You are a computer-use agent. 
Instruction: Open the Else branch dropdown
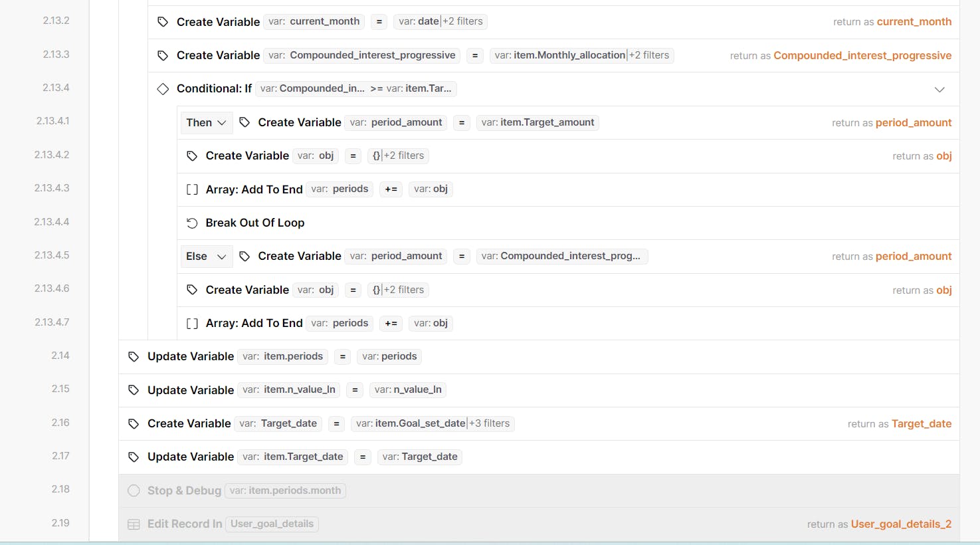[x=207, y=257]
